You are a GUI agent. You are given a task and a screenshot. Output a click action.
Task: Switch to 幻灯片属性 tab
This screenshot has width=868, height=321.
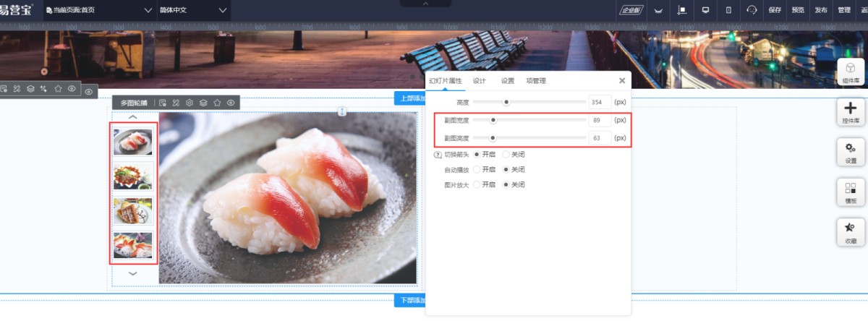[x=445, y=81]
